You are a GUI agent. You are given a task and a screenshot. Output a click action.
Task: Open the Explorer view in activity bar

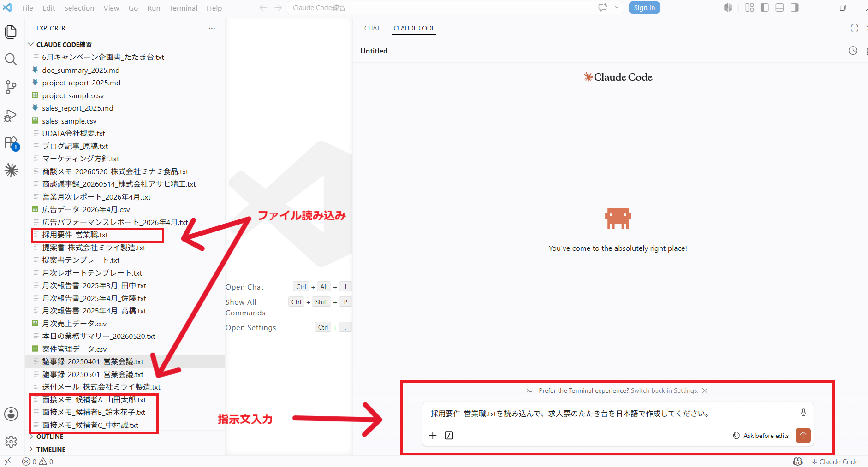coord(11,32)
